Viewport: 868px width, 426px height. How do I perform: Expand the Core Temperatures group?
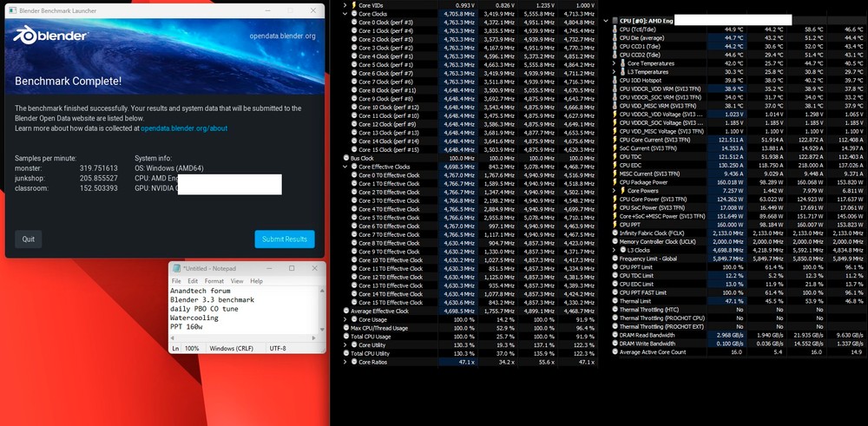point(614,63)
